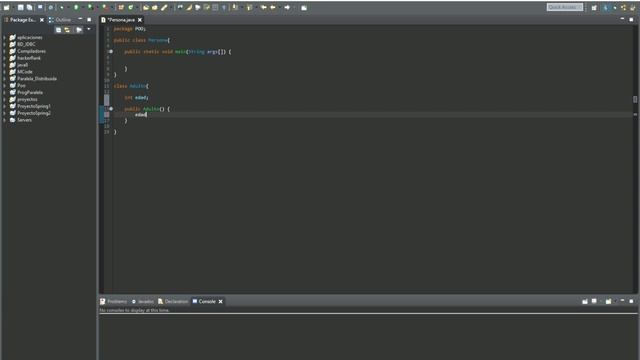This screenshot has height=360, width=640.
Task: Click the green Run button in toolbar
Action: point(76,7)
